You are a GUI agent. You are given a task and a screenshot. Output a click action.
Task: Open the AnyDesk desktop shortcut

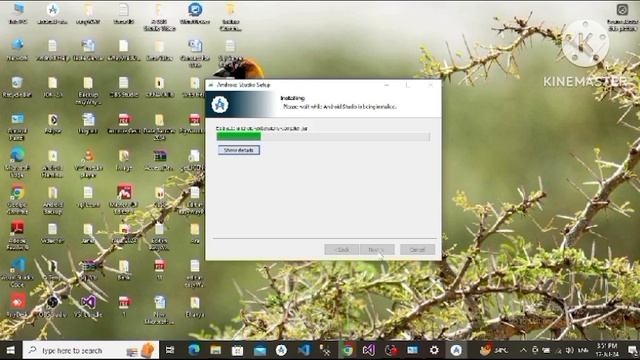18,305
